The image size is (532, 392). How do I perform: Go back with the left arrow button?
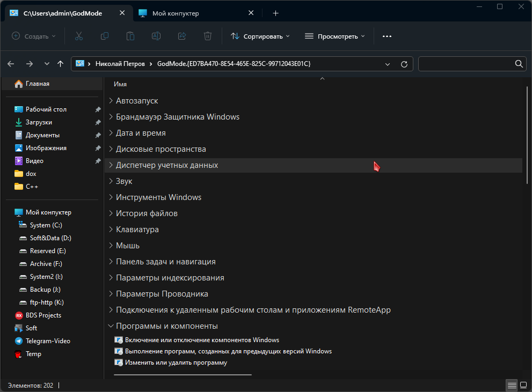[11, 64]
